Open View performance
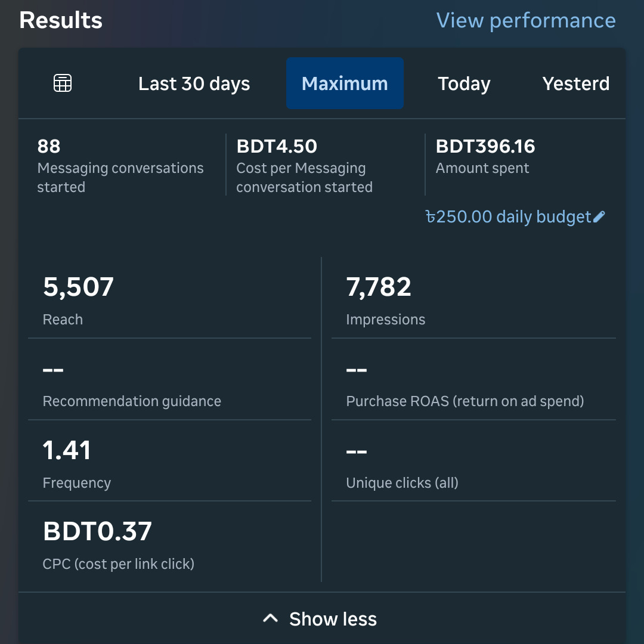Viewport: 644px width, 644px height. [527, 20]
